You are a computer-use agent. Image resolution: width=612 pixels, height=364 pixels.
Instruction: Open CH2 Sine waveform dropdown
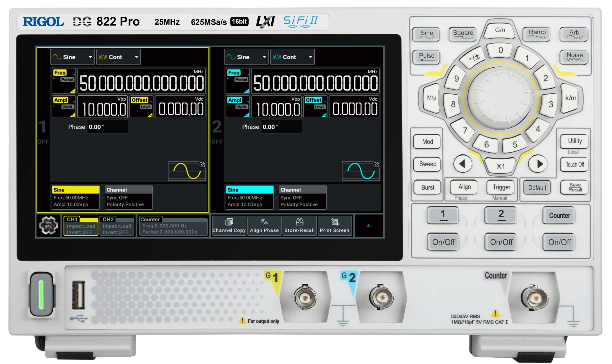246,57
